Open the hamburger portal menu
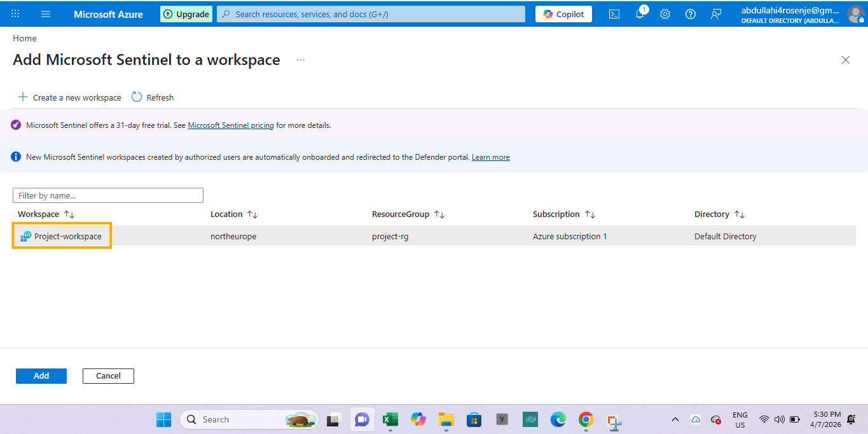 coord(45,14)
